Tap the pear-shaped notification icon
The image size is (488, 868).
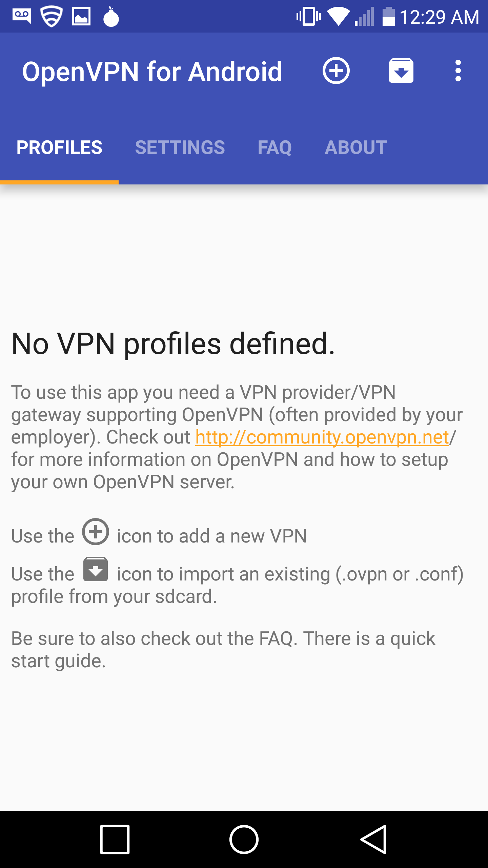coord(111,17)
